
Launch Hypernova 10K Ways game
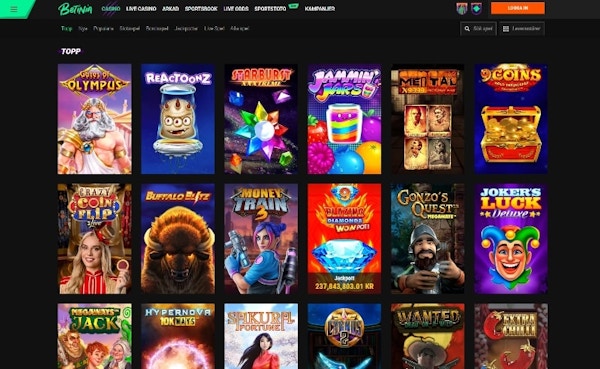coord(178,336)
